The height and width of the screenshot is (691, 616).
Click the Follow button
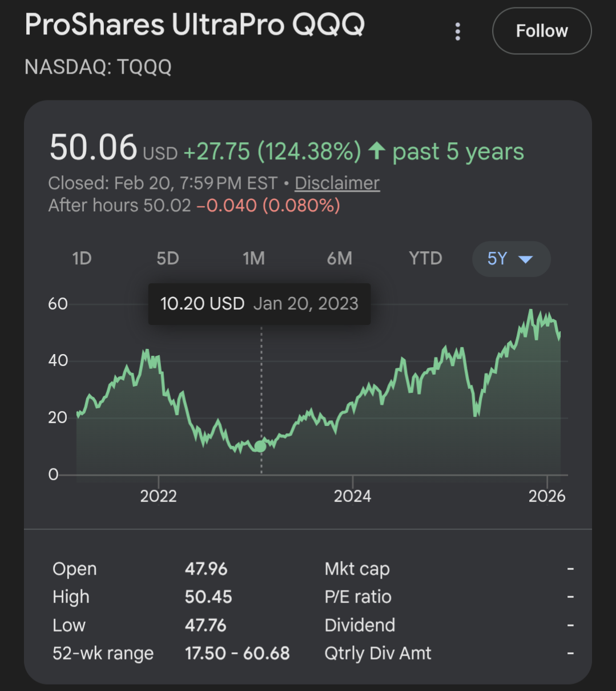(541, 31)
